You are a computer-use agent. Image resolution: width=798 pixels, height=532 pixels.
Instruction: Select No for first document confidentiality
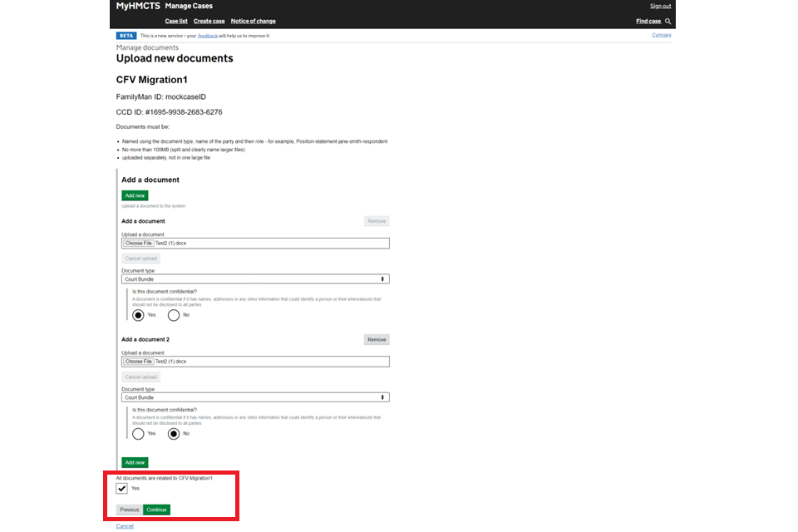coord(174,315)
